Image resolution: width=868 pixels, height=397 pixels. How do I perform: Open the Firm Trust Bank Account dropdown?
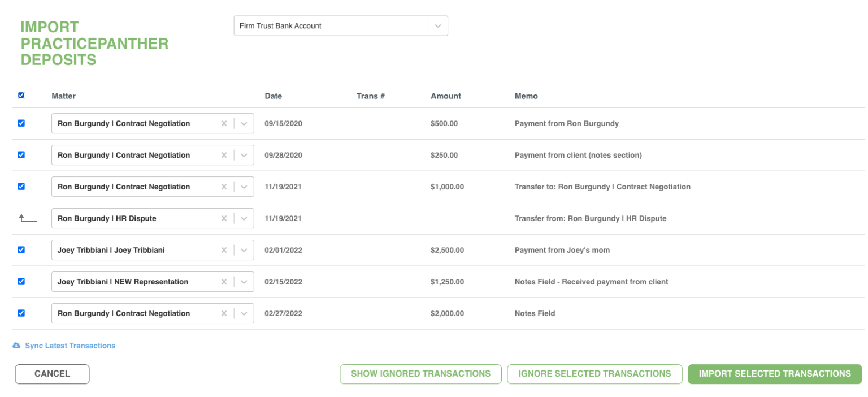click(437, 25)
